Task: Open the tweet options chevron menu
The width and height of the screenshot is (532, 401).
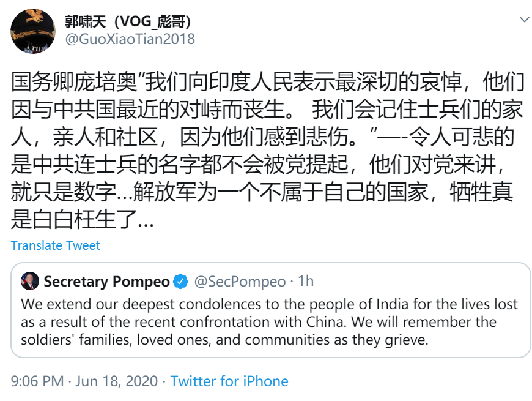Action: [524, 20]
